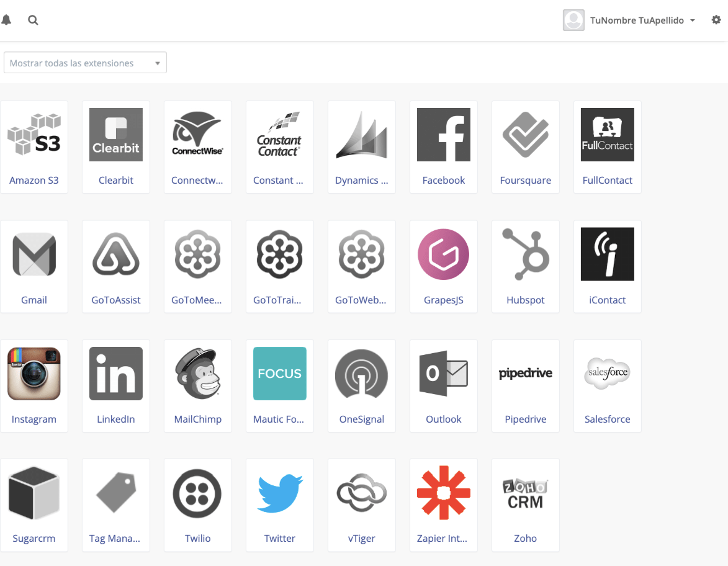This screenshot has height=566, width=728.
Task: Open the Zapier asterisk icon
Action: tap(443, 493)
